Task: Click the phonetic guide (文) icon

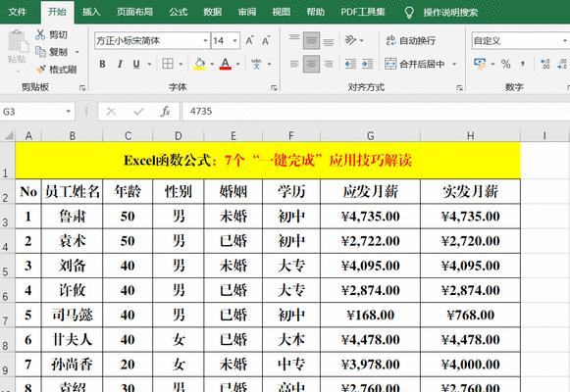Action: 256,64
